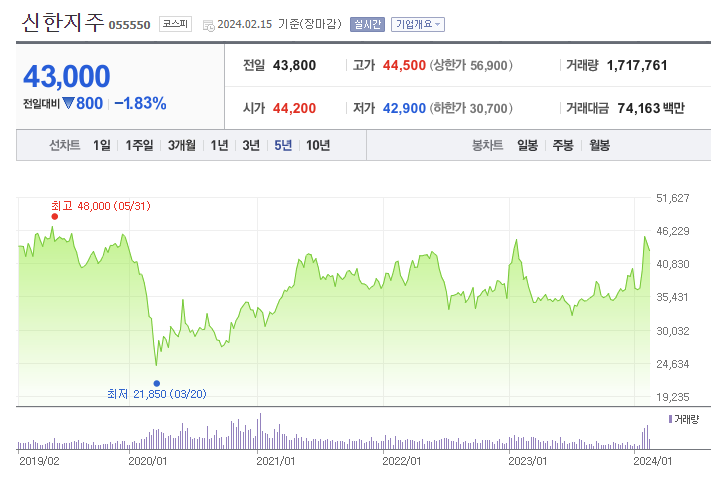Viewport: 711px width, 485px height.
Task: Click the 2022/01 axis label
Action: (x=402, y=461)
